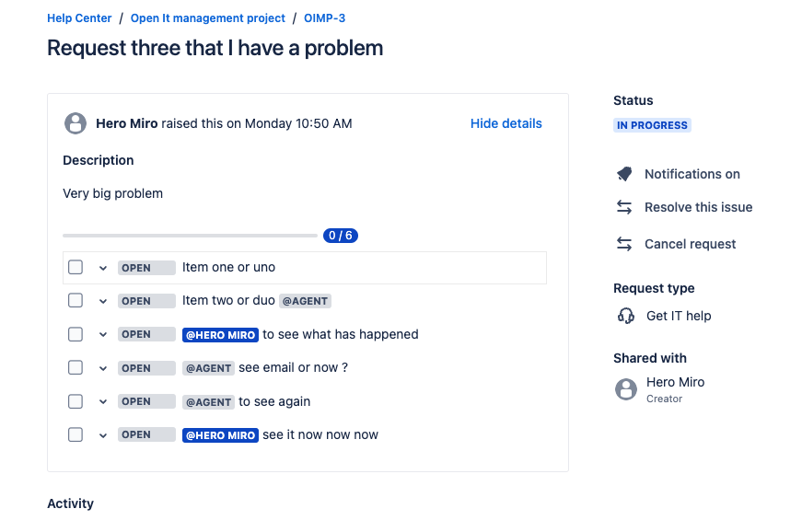Mark the 'see it now now now' item done
Image resolution: width=802 pixels, height=532 pixels.
point(76,434)
